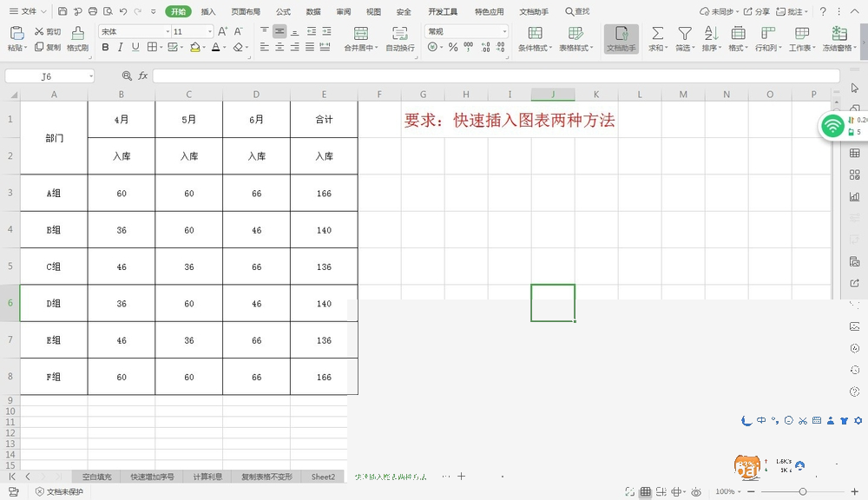This screenshot has height=500, width=868.
Task: Switch to reading mode eye icon in status bar
Action: point(696,491)
